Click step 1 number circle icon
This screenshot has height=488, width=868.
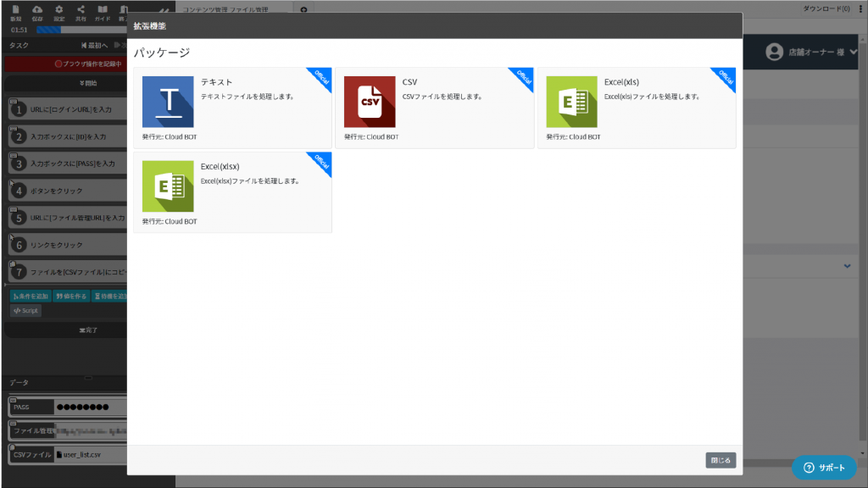pyautogui.click(x=19, y=109)
